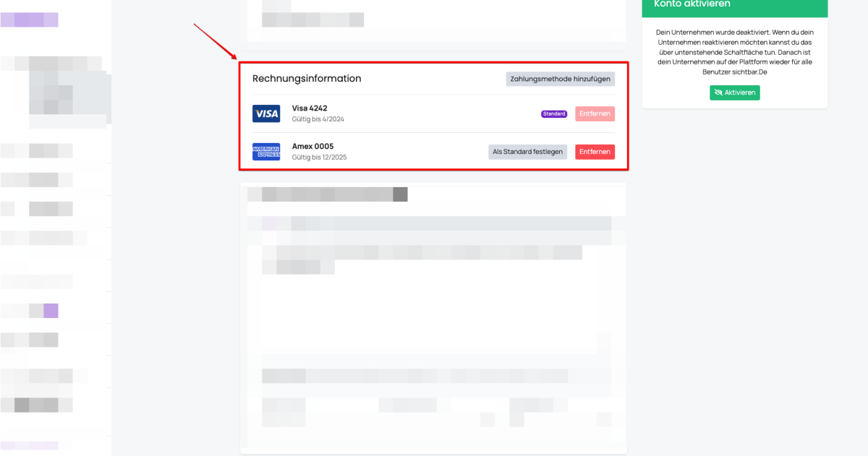Click the purple blurred square in left sidebar
The image size is (868, 456).
click(51, 311)
